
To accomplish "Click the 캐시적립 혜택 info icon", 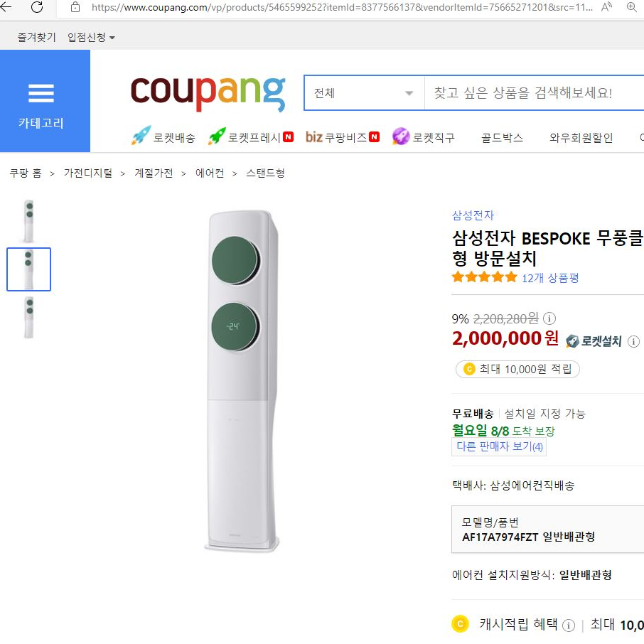I will pos(568,624).
